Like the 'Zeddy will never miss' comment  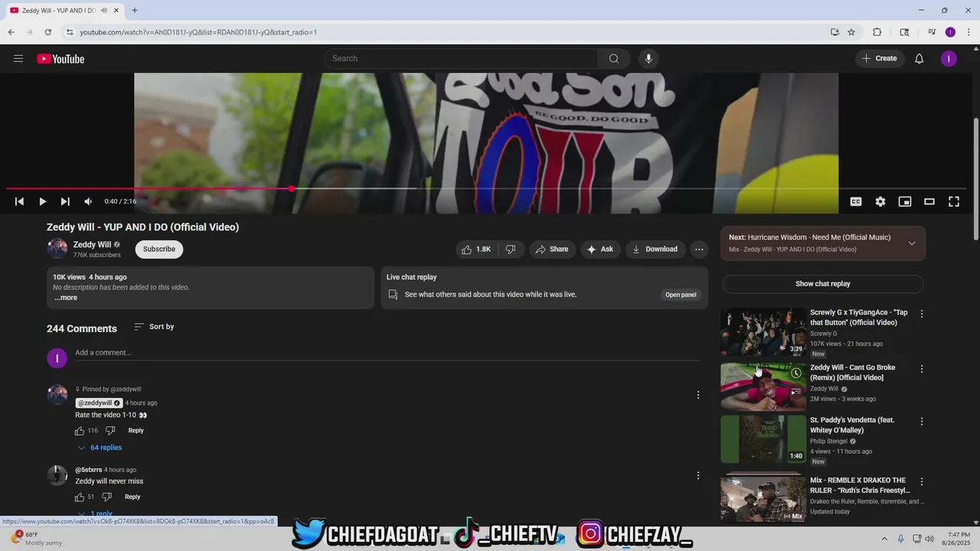pos(80,497)
